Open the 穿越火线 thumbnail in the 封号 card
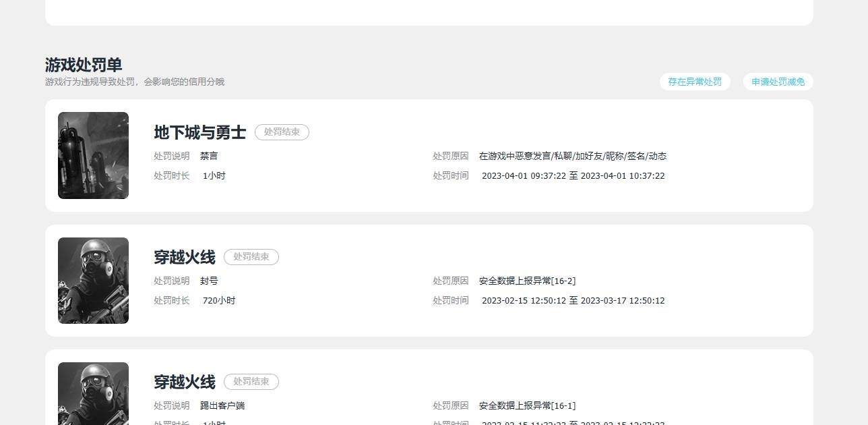Screen dimensions: 868x425 point(93,281)
